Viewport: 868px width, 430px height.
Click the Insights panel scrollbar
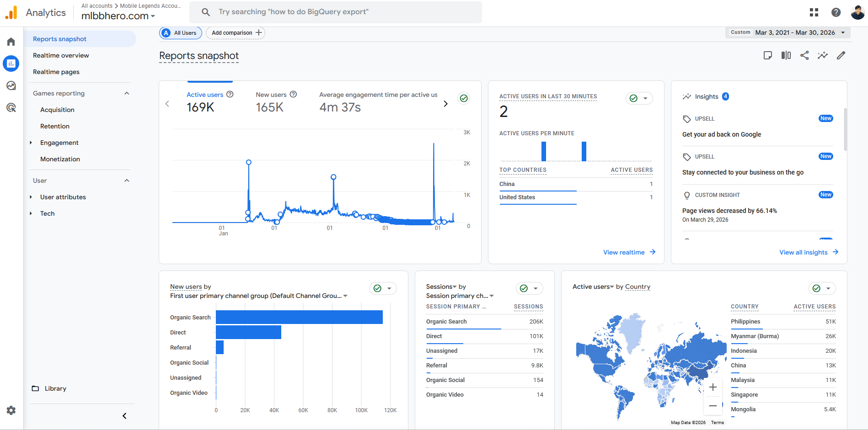pyautogui.click(x=845, y=129)
